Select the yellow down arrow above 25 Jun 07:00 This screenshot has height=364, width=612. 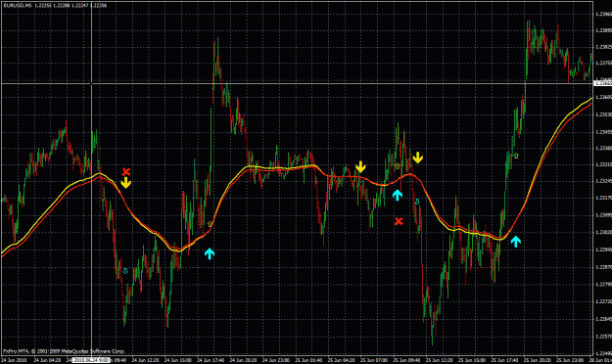[x=360, y=166]
